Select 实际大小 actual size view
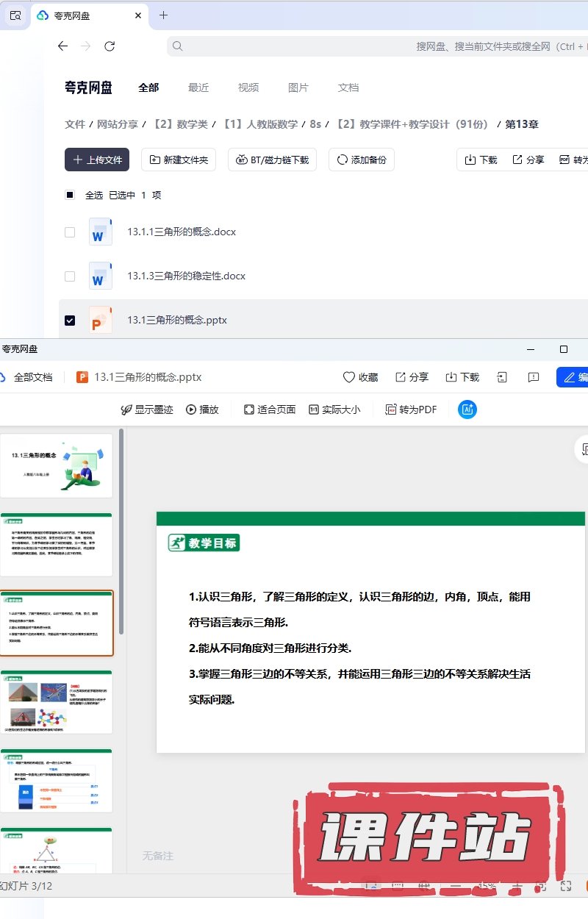The image size is (588, 919). click(x=334, y=410)
